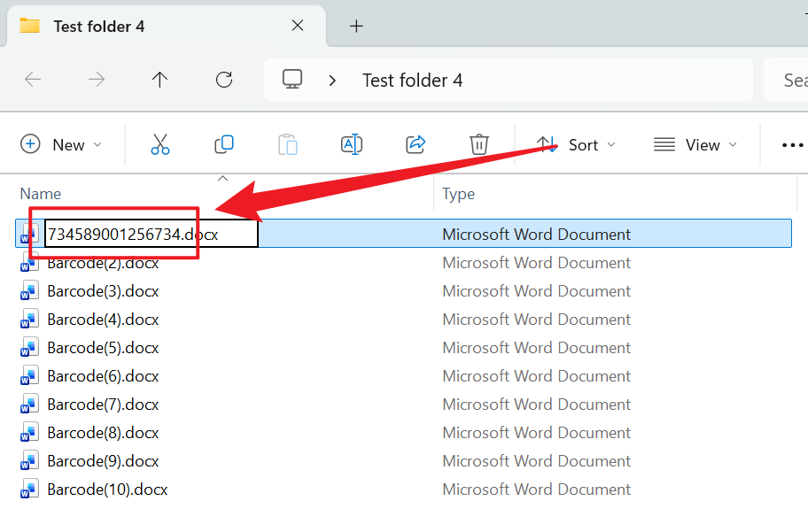Click the Rename icon in the toolbar
Image resolution: width=808 pixels, height=532 pixels.
click(x=352, y=143)
